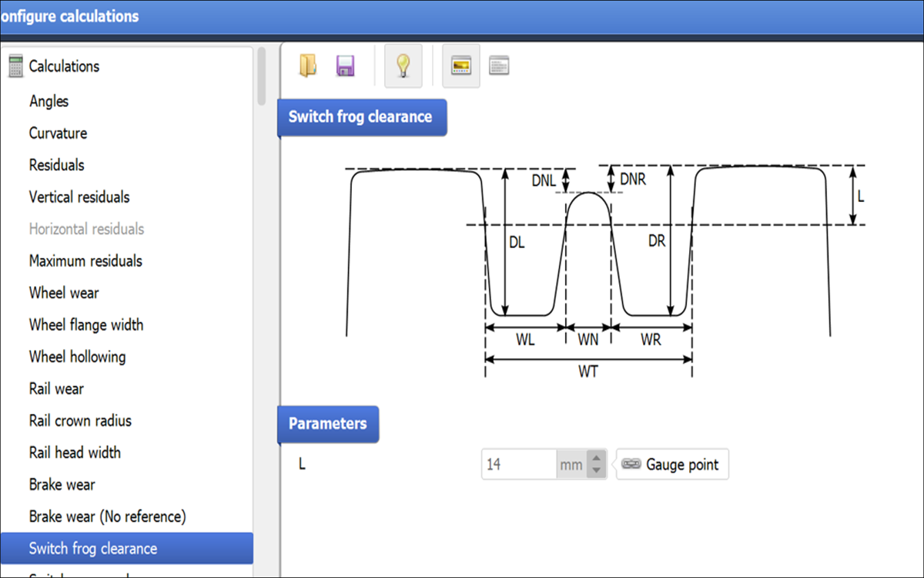The height and width of the screenshot is (578, 924).
Task: Open file with the folder icon
Action: [308, 66]
